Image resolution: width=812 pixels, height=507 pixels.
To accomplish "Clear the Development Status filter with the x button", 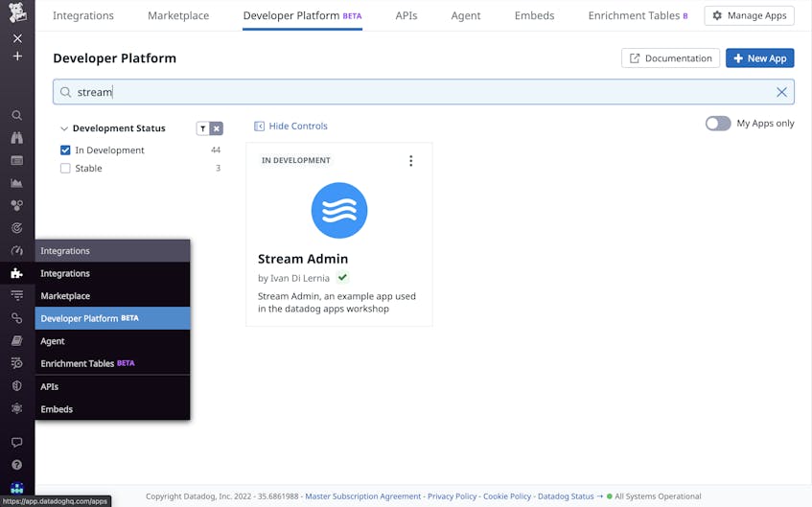I will (217, 128).
